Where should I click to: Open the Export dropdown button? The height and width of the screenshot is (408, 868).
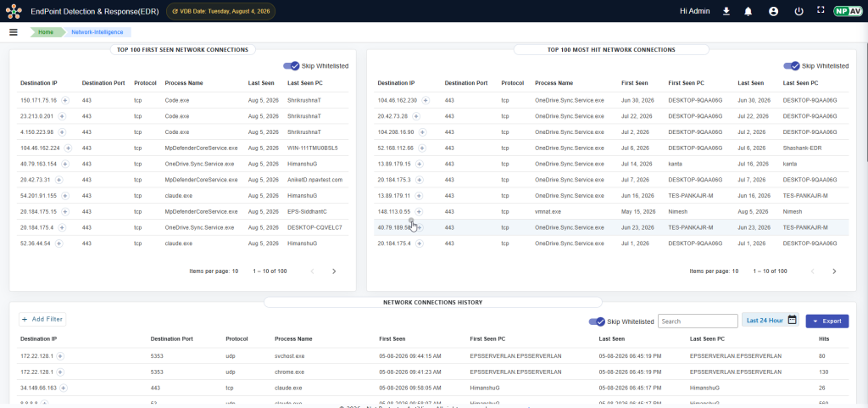click(827, 321)
